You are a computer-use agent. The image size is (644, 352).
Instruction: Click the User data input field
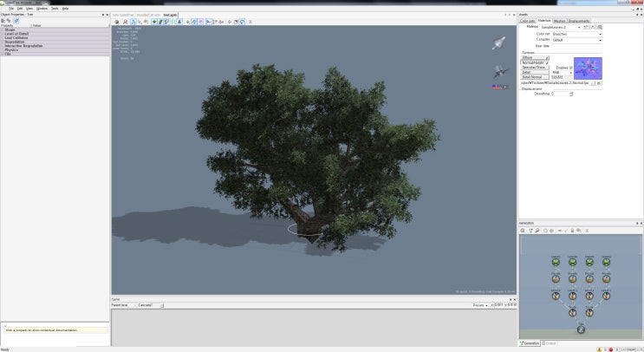576,46
